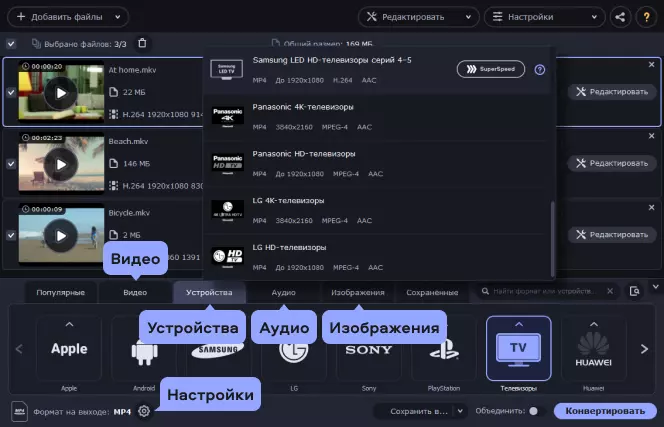Viewport: 664px width, 427px height.
Task: Open the Добавить файлы dropdown
Action: pyautogui.click(x=67, y=17)
